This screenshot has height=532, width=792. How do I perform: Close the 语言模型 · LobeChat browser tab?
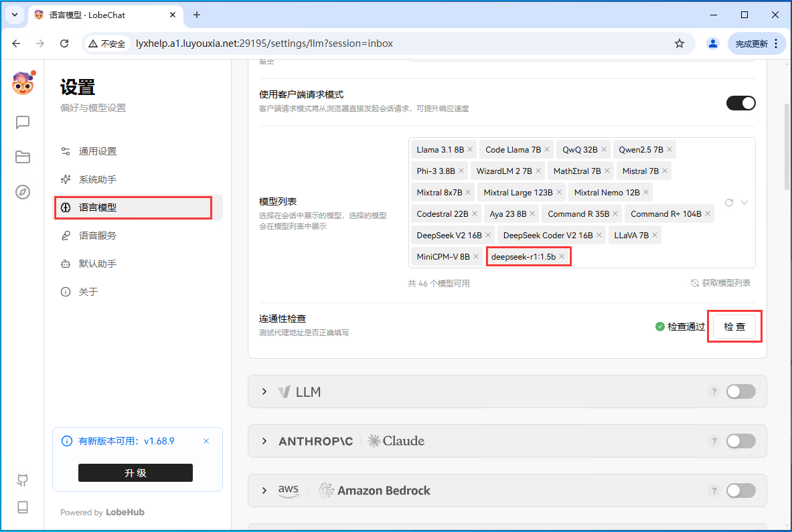[x=173, y=15]
